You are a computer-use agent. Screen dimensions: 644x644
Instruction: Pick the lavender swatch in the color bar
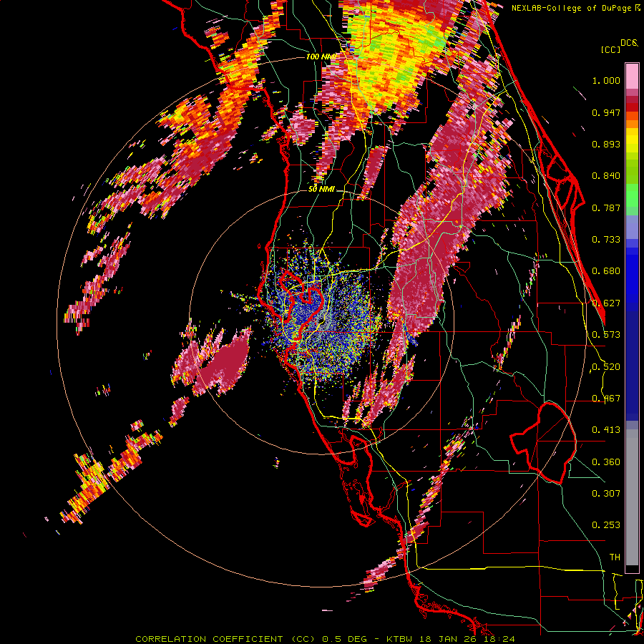632,227
